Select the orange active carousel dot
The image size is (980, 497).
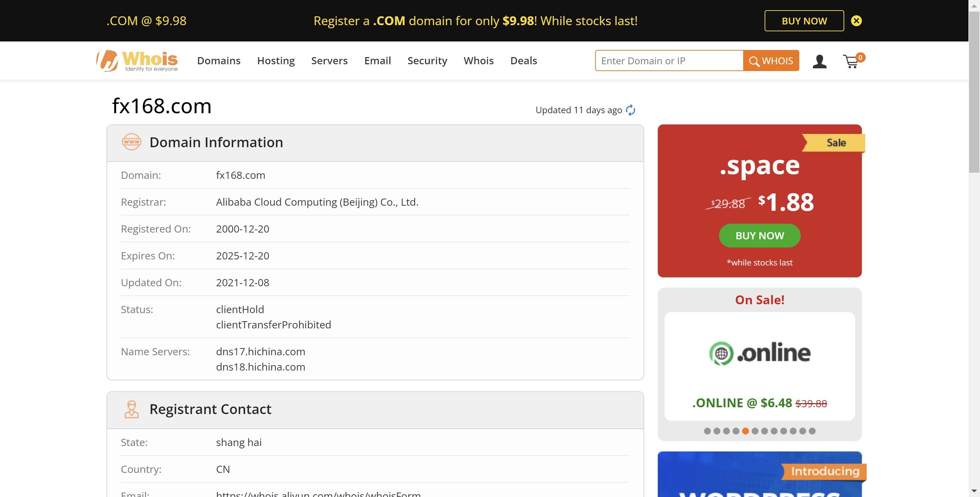pyautogui.click(x=745, y=431)
